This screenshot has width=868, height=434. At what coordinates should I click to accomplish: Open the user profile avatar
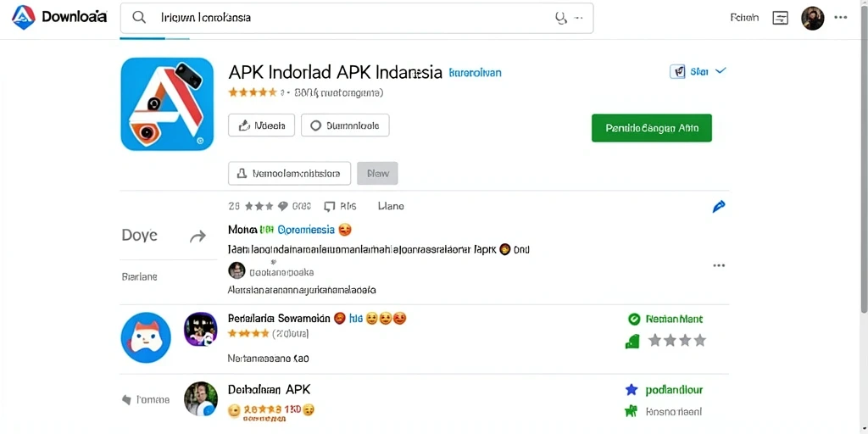click(x=813, y=19)
